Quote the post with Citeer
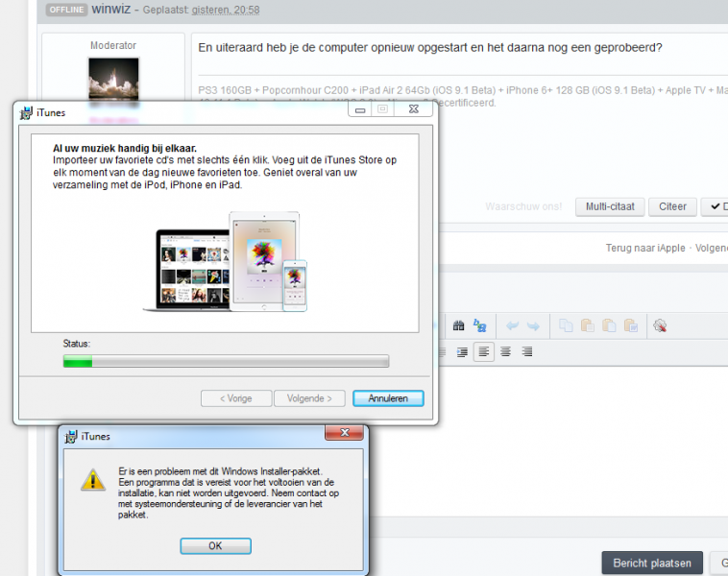Screen dimensions: 728x576 click(672, 206)
